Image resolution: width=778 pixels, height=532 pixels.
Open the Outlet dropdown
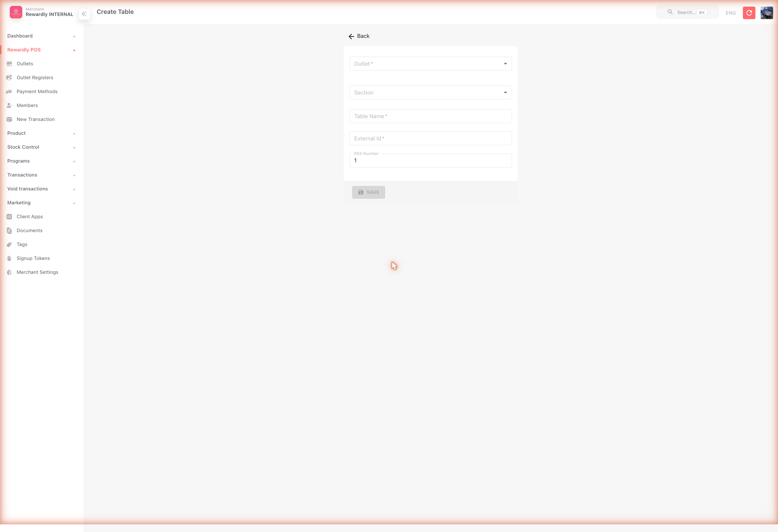tap(430, 64)
